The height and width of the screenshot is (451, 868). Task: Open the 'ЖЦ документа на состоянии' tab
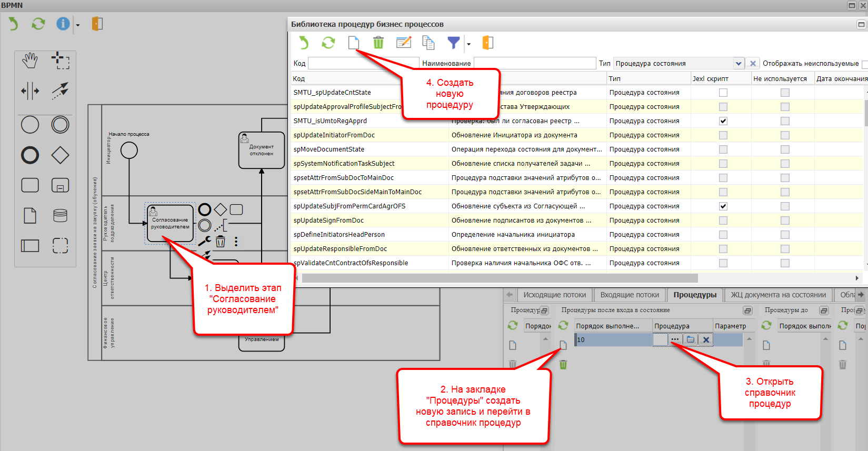tap(778, 295)
